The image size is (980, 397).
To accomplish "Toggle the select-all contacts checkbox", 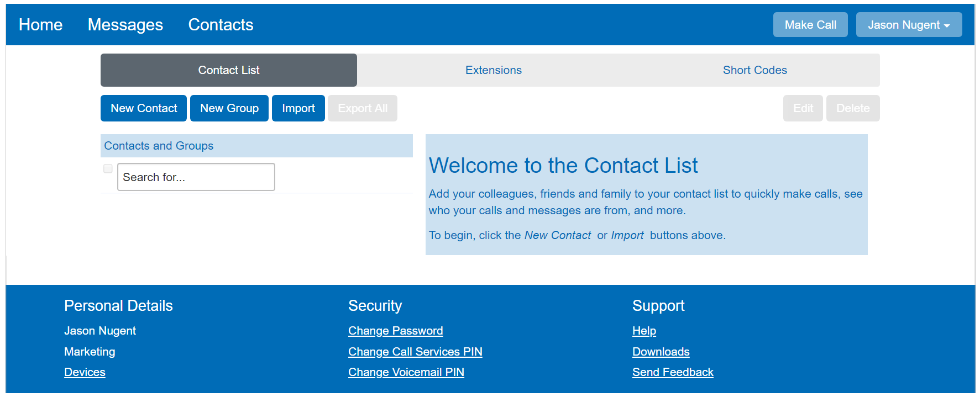I will [x=108, y=168].
